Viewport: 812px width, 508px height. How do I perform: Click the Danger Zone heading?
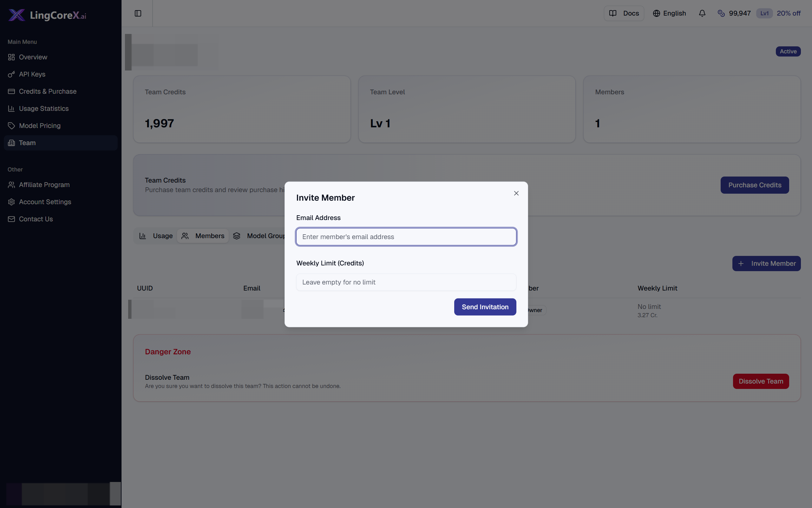pyautogui.click(x=168, y=352)
